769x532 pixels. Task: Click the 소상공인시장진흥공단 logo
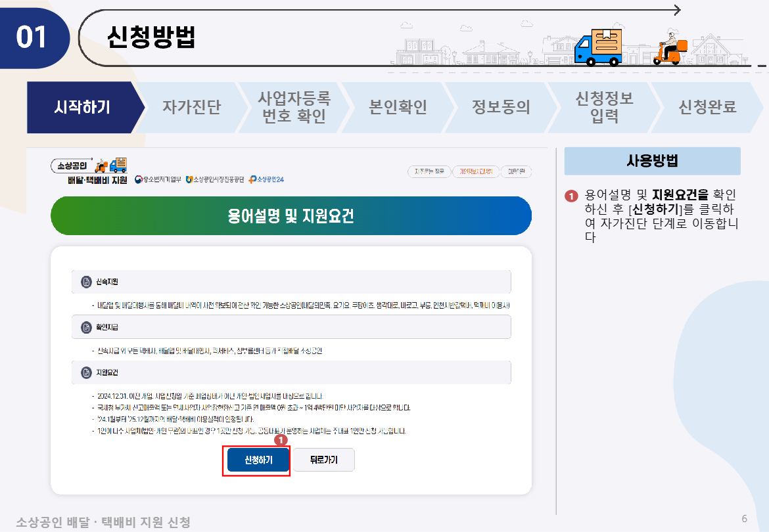pyautogui.click(x=215, y=180)
